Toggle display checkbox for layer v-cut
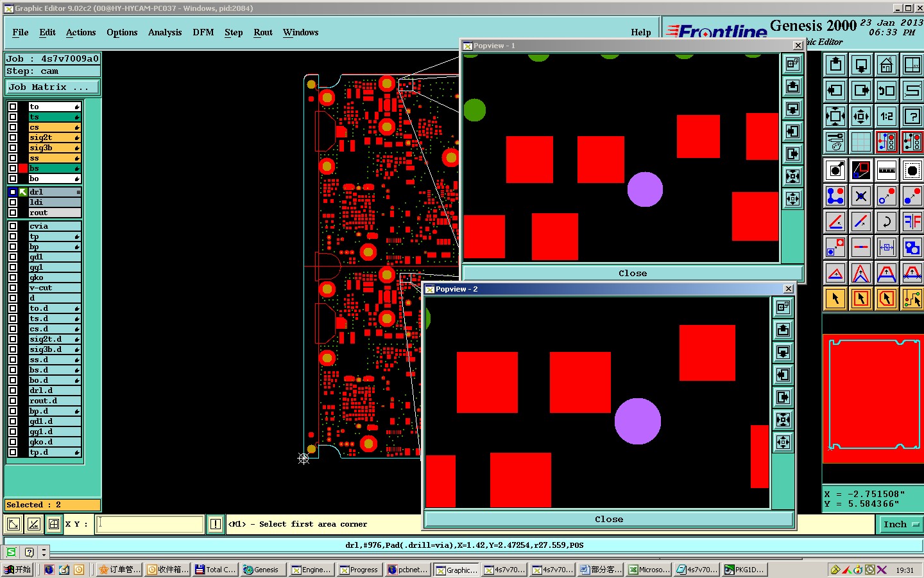 coord(13,288)
